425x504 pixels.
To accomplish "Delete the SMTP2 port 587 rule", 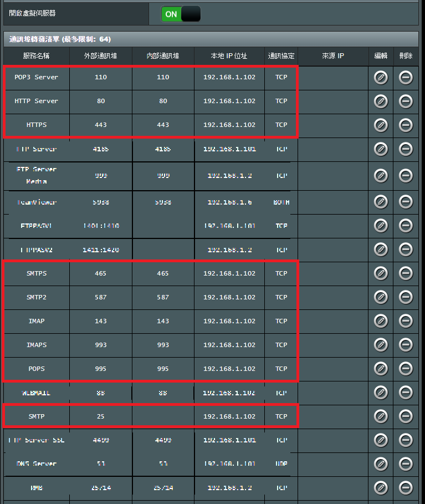I will (x=406, y=297).
